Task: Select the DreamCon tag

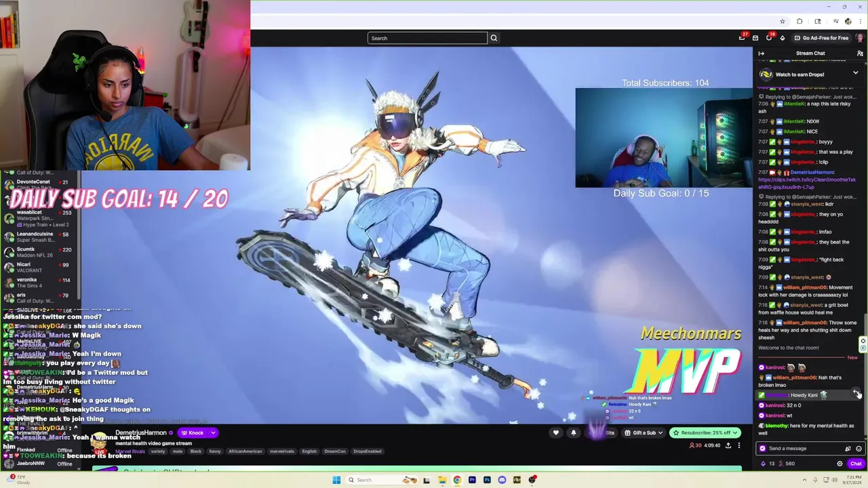Action: pyautogui.click(x=335, y=451)
